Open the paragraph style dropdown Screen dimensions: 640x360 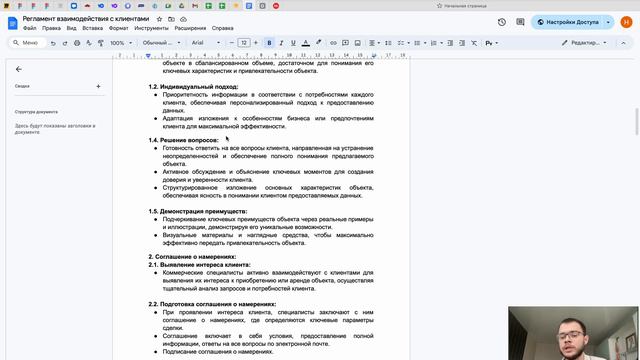(x=161, y=43)
